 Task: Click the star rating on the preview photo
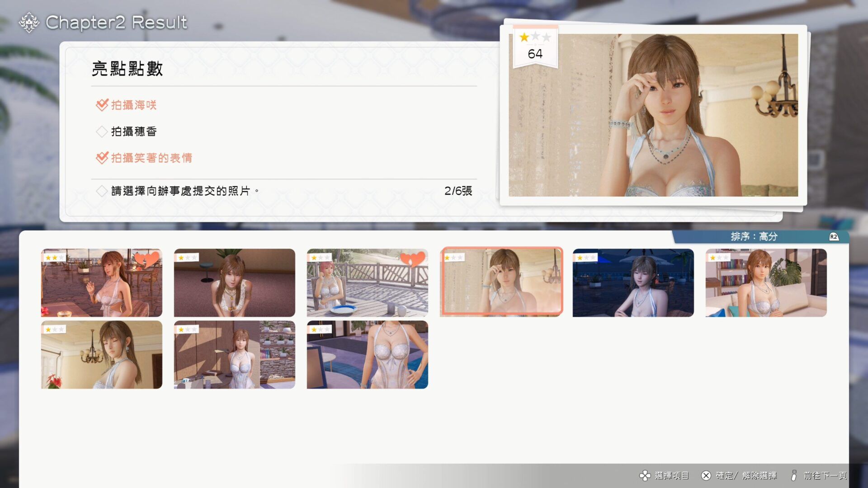(535, 37)
